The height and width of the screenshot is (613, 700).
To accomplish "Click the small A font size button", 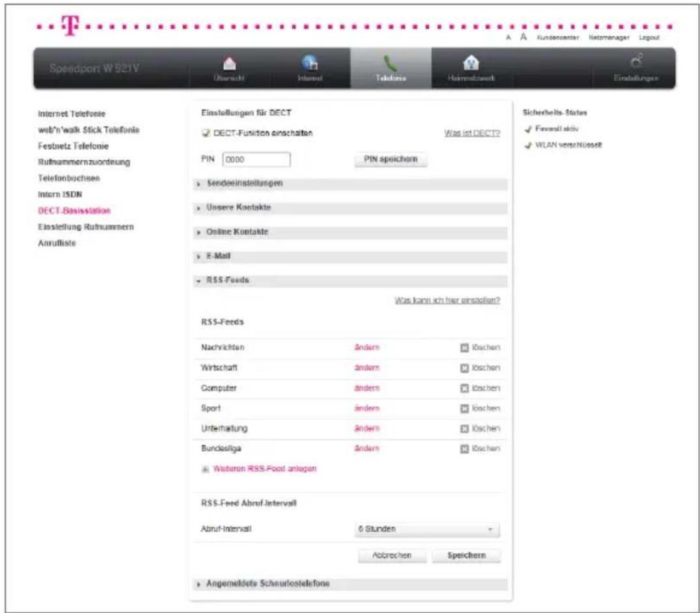I will pyautogui.click(x=508, y=38).
